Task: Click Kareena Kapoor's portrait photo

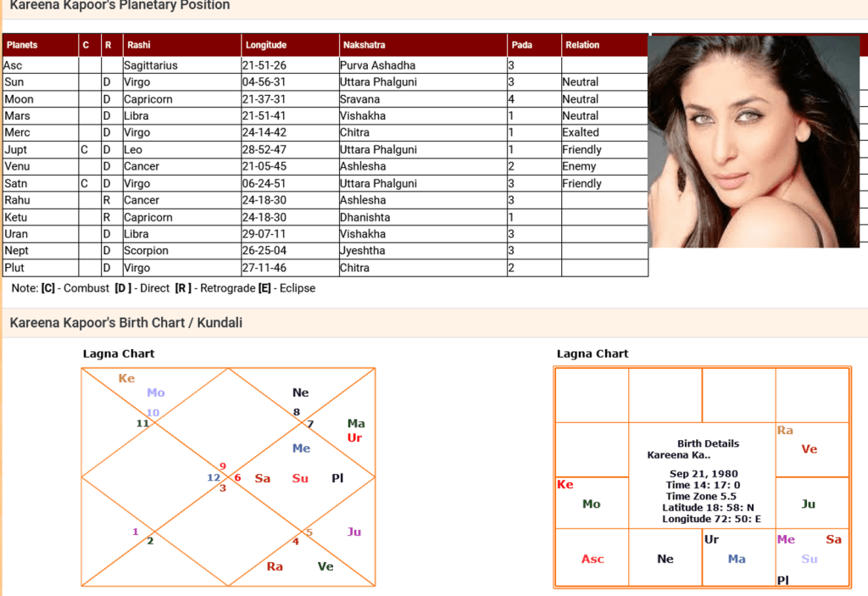Action: 754,141
